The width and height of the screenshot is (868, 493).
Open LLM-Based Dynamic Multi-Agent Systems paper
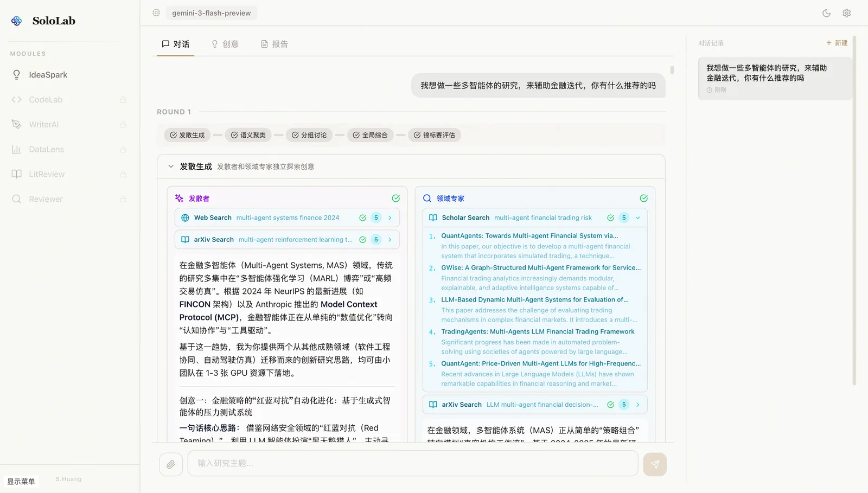pos(535,300)
